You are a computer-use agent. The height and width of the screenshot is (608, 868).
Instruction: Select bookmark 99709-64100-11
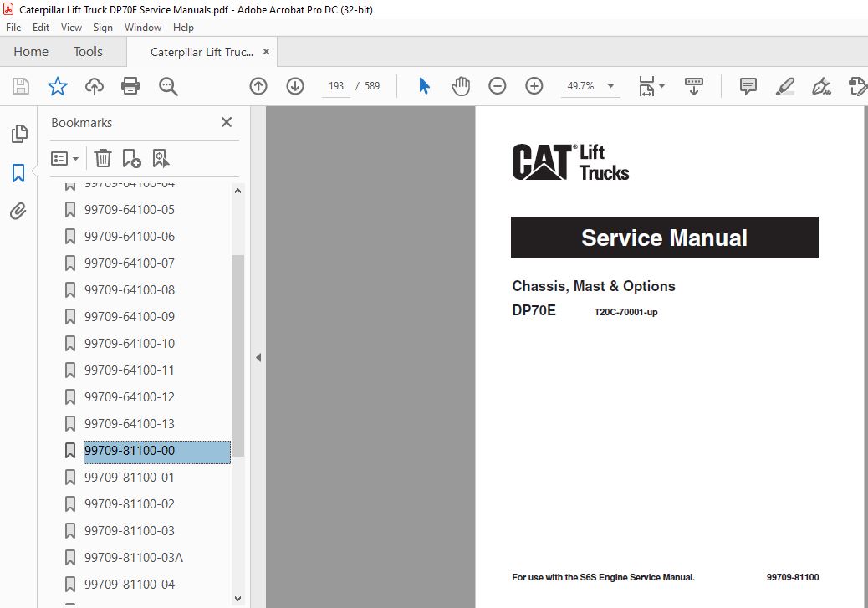(129, 370)
